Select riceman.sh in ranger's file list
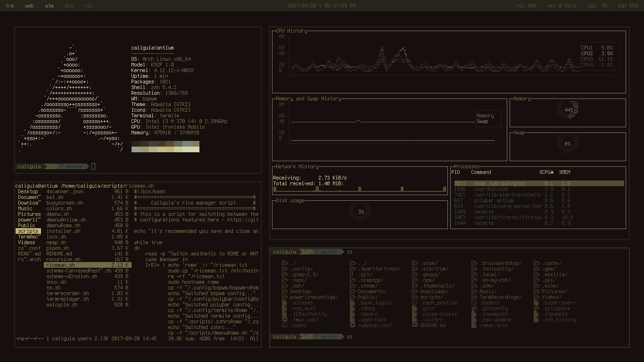The image size is (644, 362). 87,265
